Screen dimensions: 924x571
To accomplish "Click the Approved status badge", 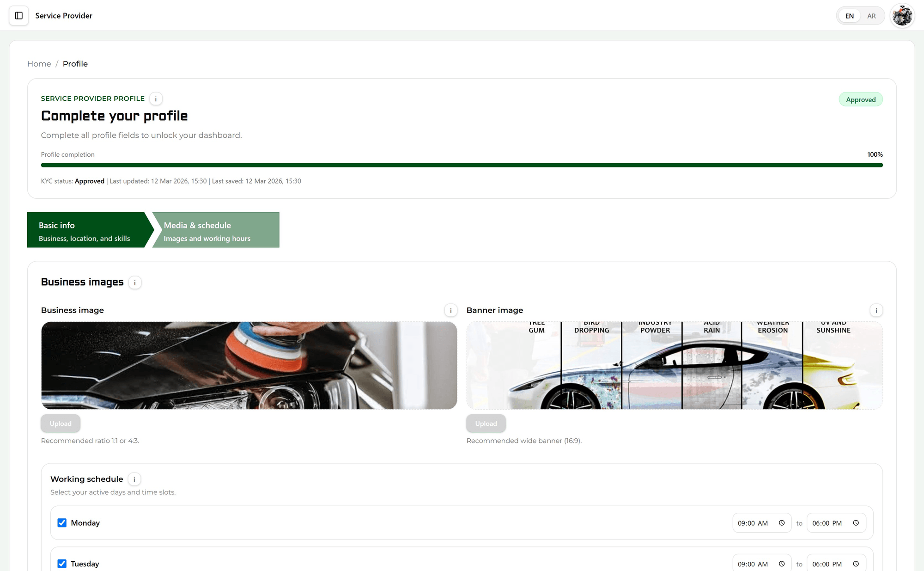I will click(861, 99).
